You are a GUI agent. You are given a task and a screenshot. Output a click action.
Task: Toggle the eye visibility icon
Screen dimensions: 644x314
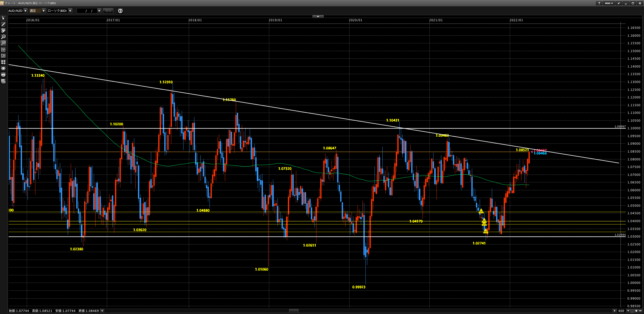coord(3,69)
